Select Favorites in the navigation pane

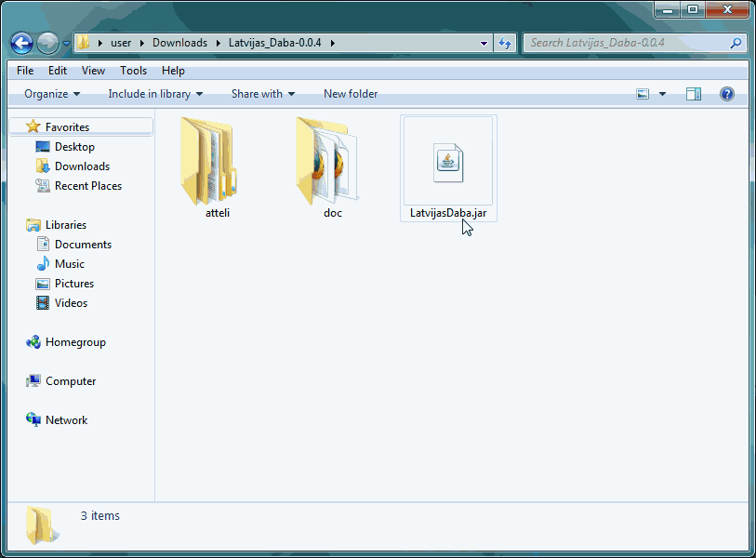point(68,127)
